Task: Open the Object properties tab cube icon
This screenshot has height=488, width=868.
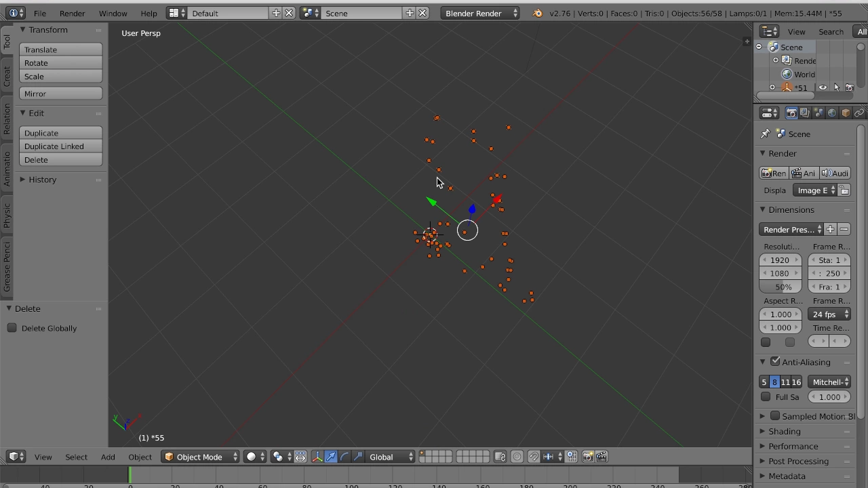Action: pos(846,113)
